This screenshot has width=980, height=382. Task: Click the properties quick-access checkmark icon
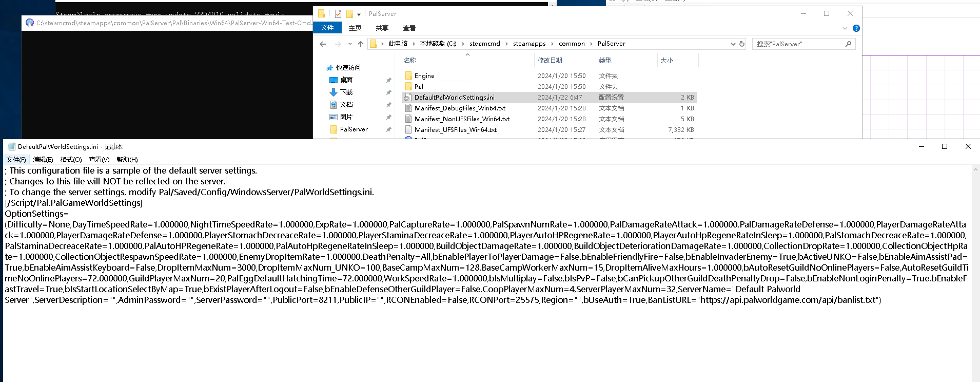click(338, 14)
